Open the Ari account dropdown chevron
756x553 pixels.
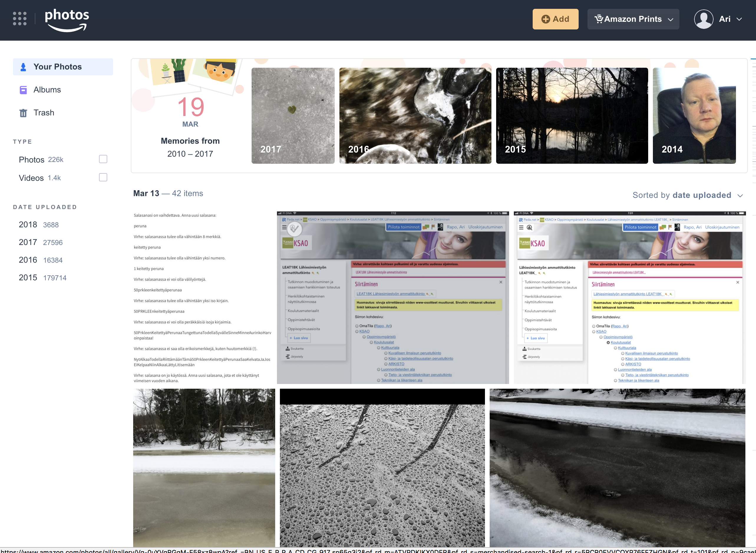(739, 19)
